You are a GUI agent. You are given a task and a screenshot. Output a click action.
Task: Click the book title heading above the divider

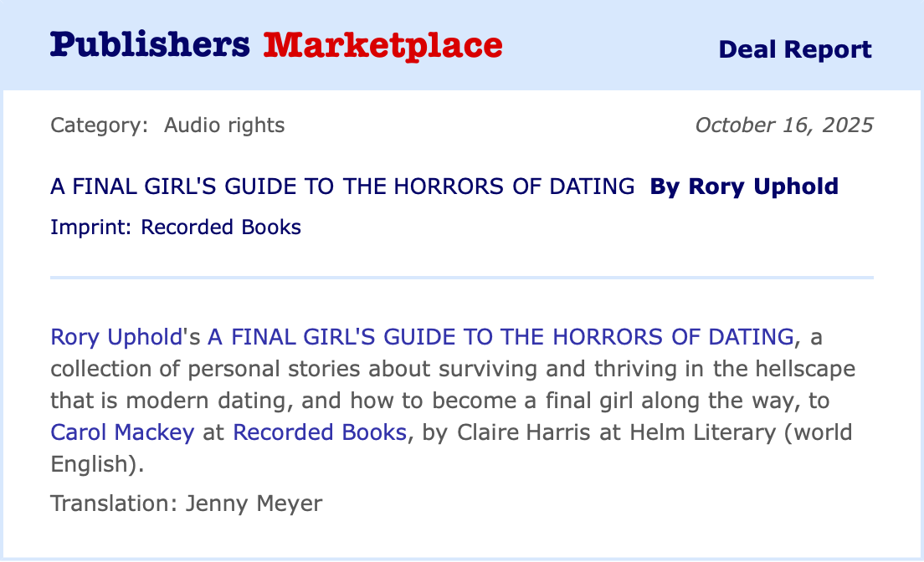tap(342, 186)
